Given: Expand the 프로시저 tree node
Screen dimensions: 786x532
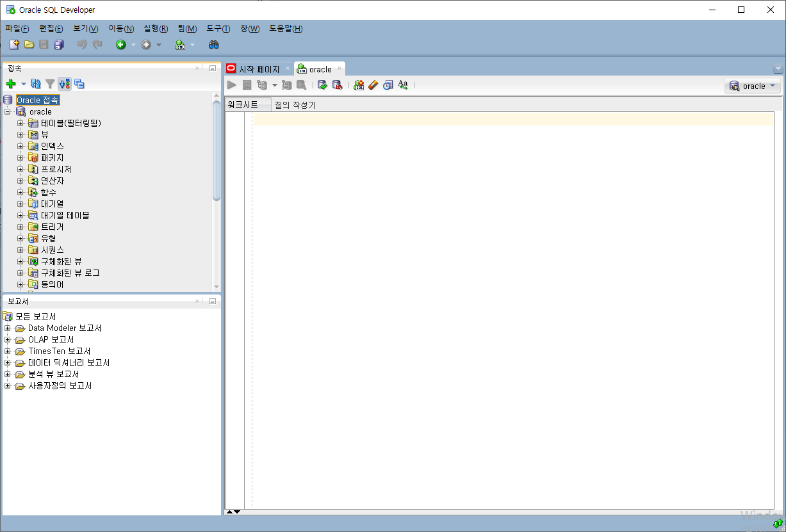Looking at the screenshot, I should pos(20,169).
